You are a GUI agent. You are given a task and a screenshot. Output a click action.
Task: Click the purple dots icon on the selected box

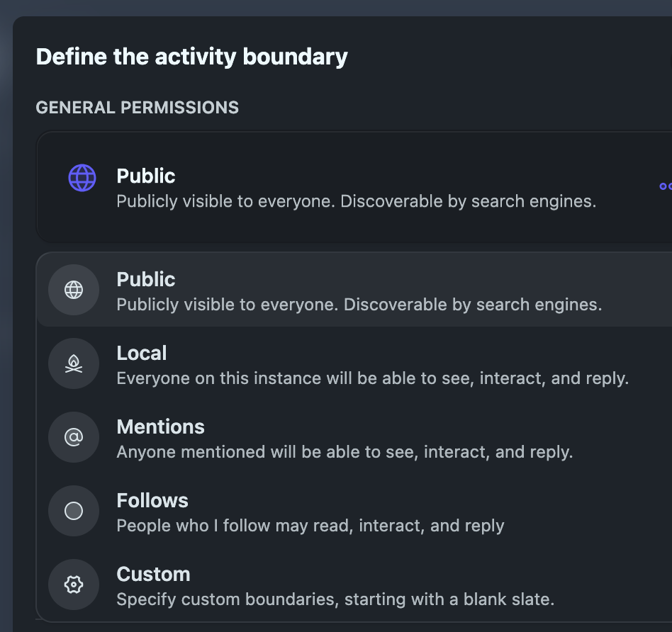pyautogui.click(x=665, y=186)
